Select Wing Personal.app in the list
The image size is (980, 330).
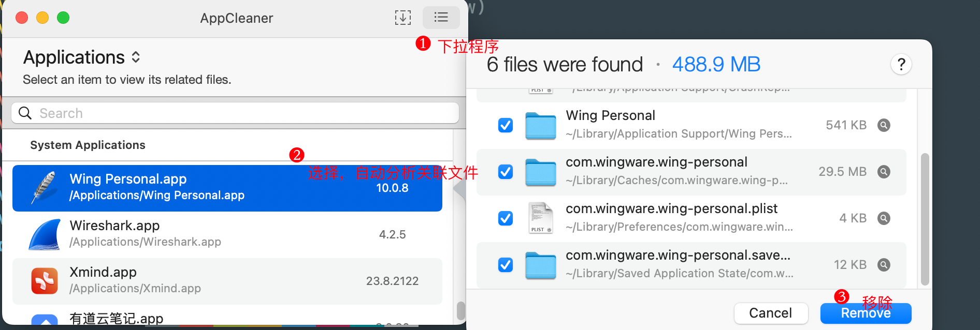pyautogui.click(x=227, y=188)
